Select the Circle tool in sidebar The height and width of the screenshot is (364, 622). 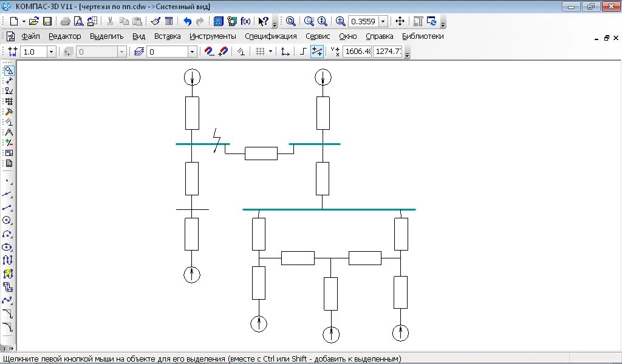tap(8, 221)
